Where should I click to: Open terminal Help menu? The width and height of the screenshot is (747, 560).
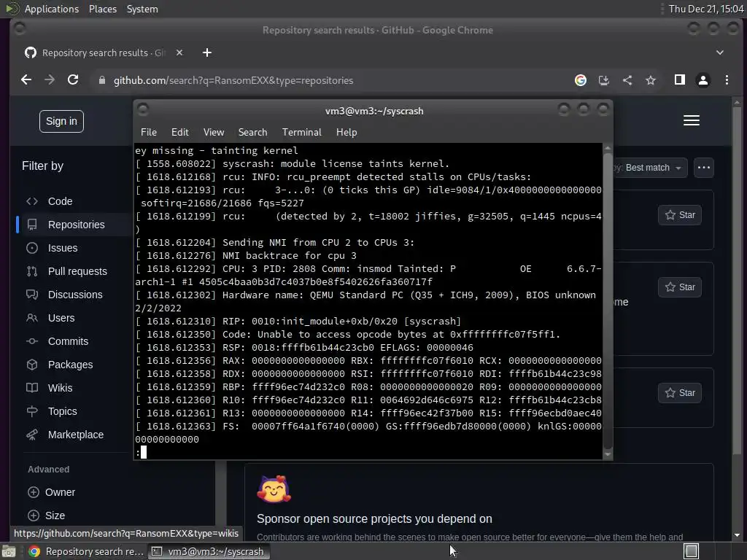click(347, 133)
